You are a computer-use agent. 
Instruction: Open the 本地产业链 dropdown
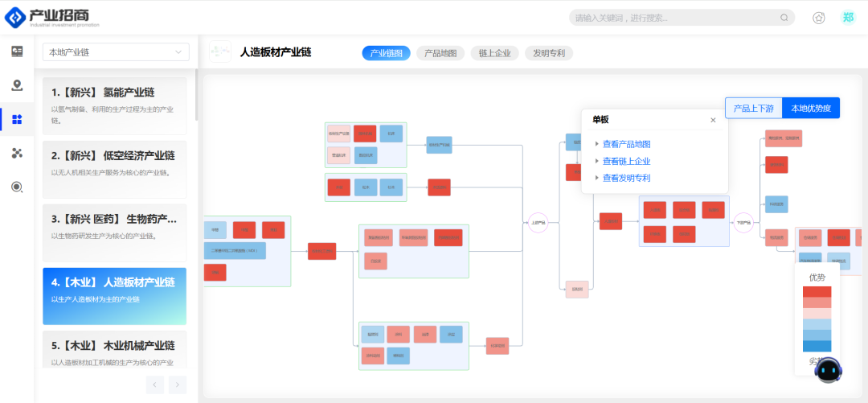116,52
